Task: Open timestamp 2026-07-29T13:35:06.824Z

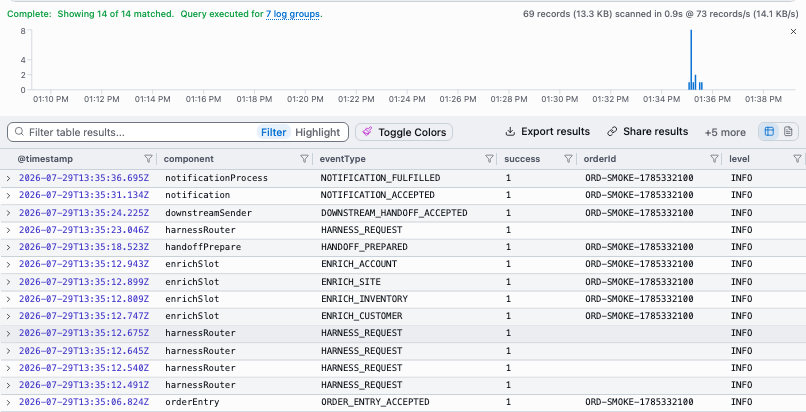Action: click(84, 402)
